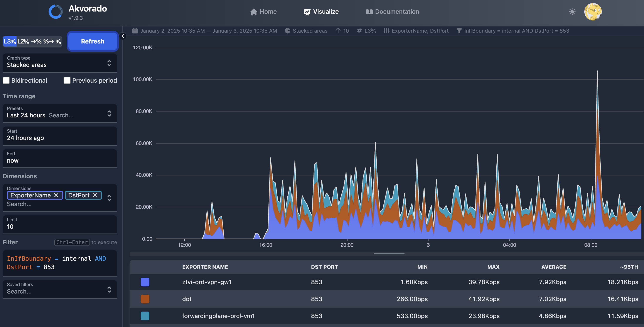Remove the DstPort dimension tag
644x327 pixels.
pyautogui.click(x=95, y=195)
